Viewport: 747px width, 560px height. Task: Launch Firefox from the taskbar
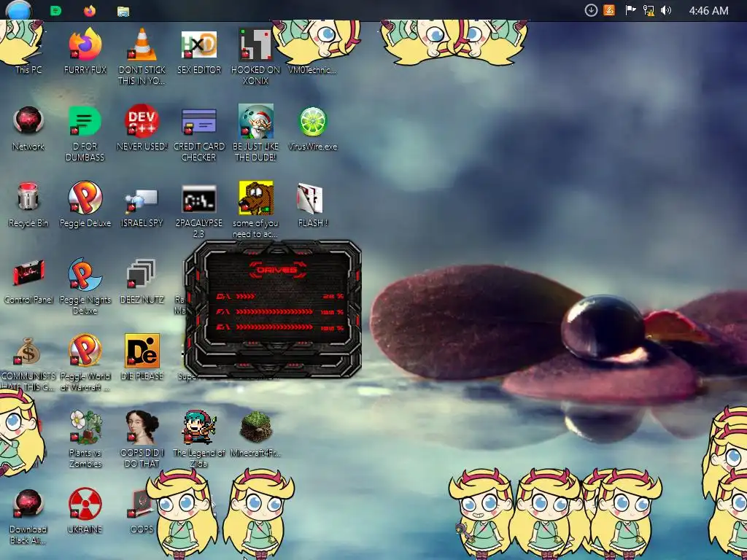tap(90, 10)
